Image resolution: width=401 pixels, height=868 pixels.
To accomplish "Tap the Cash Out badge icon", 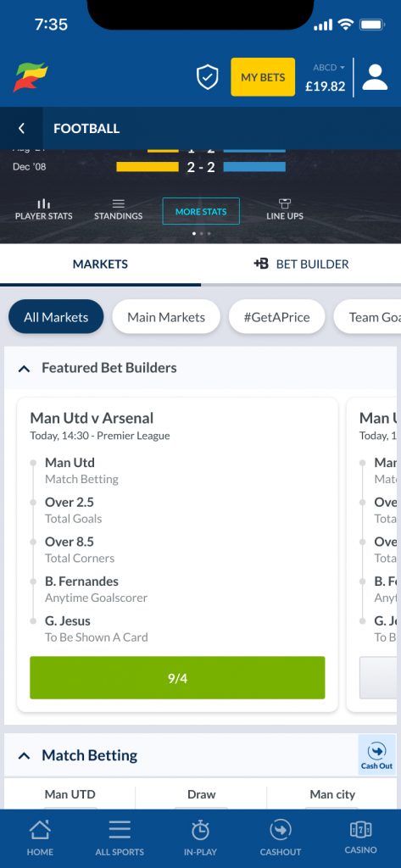I will 376,755.
